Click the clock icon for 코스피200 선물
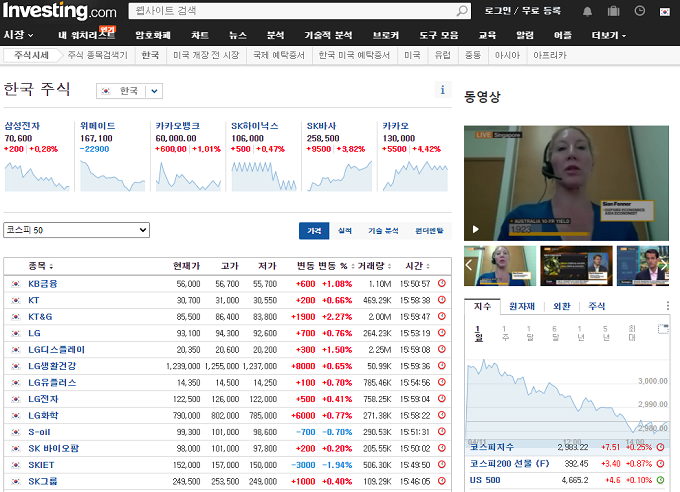This screenshot has height=492, width=680. [660, 463]
